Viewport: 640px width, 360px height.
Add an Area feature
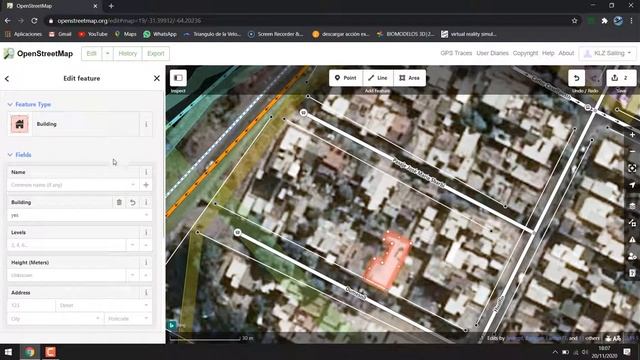[x=409, y=78]
